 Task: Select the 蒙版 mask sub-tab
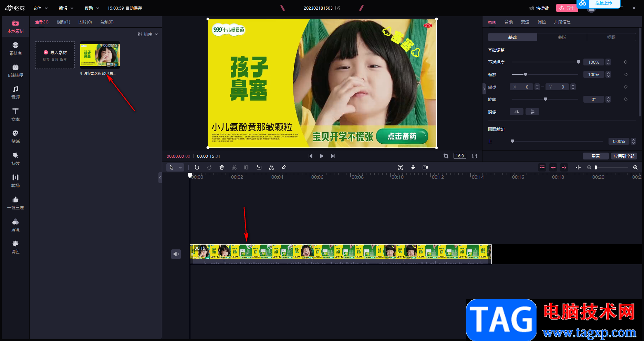(x=562, y=37)
